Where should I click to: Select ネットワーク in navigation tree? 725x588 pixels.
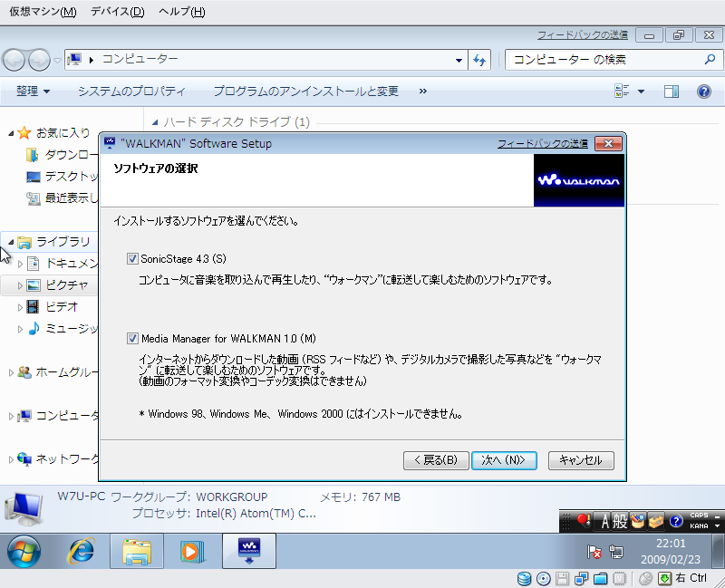click(58, 459)
